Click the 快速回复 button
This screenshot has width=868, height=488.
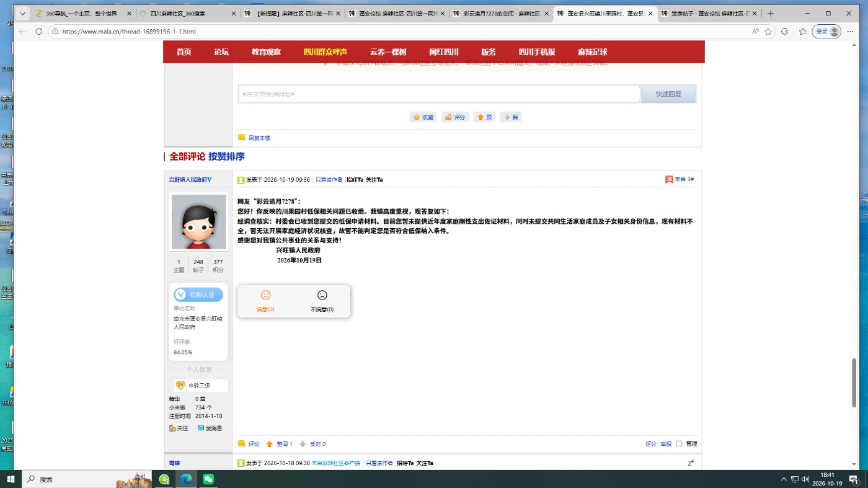click(668, 94)
